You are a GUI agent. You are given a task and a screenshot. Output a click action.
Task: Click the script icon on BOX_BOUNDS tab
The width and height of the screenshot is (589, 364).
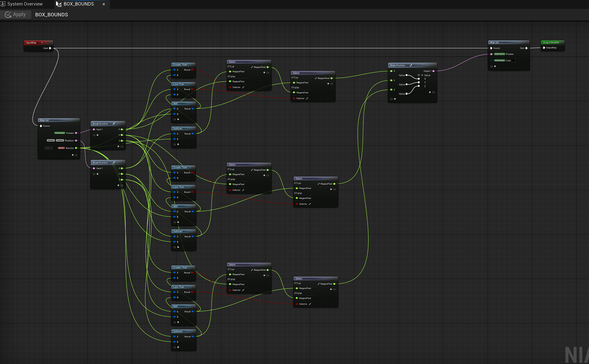59,4
